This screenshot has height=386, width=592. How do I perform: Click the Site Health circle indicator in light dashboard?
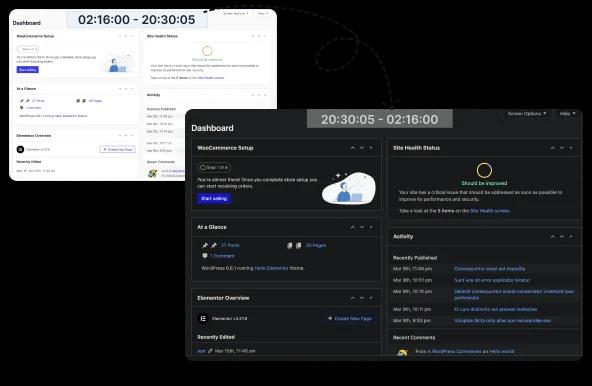[x=207, y=51]
